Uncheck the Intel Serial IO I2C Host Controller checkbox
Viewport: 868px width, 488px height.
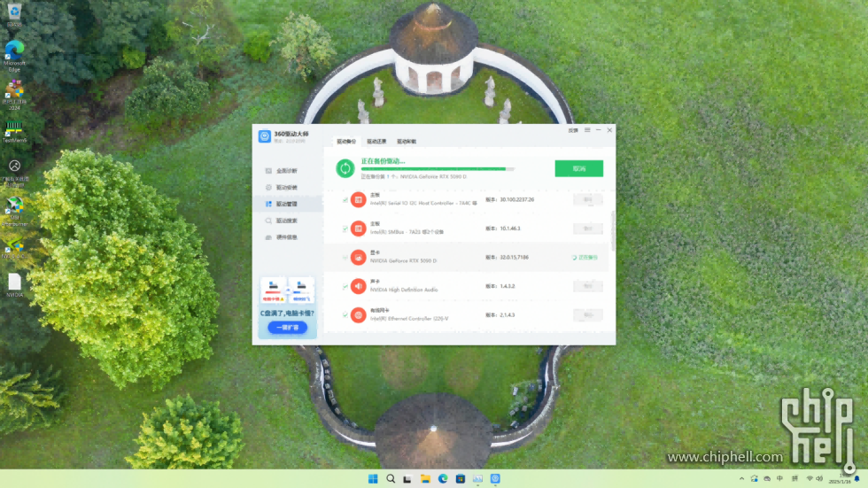pyautogui.click(x=345, y=199)
